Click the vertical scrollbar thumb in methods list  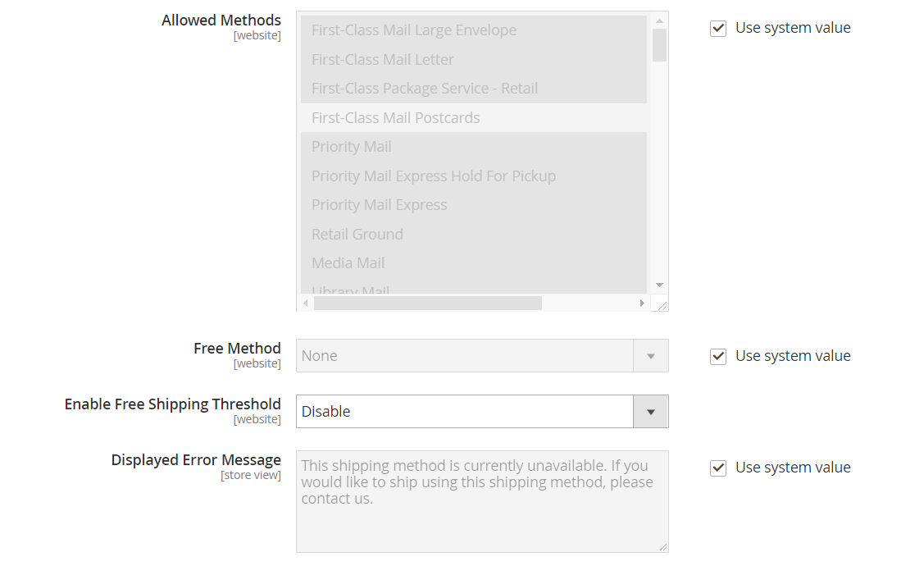[659, 45]
